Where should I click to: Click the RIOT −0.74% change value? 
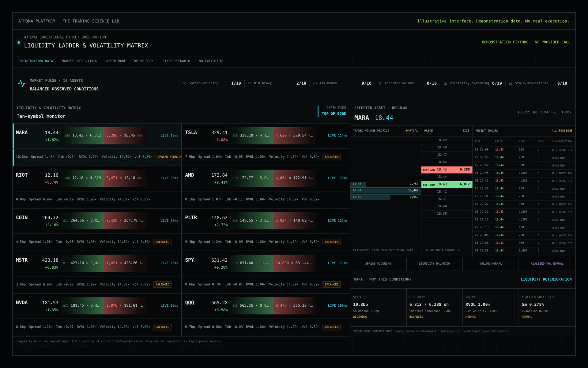tap(52, 182)
